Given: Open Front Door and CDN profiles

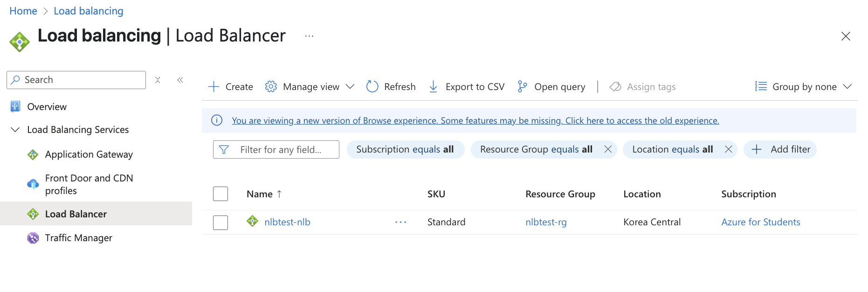Looking at the screenshot, I should click(x=89, y=184).
